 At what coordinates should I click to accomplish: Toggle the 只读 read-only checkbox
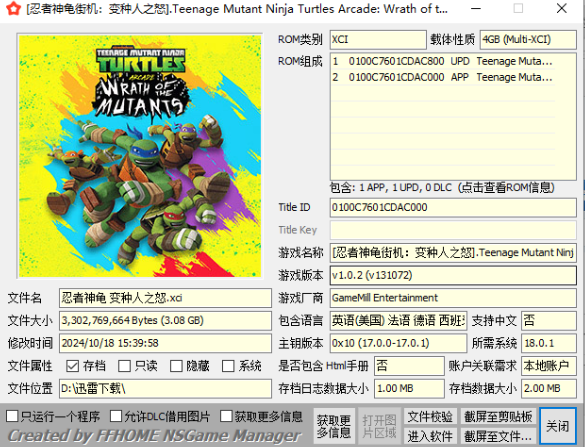(x=124, y=366)
